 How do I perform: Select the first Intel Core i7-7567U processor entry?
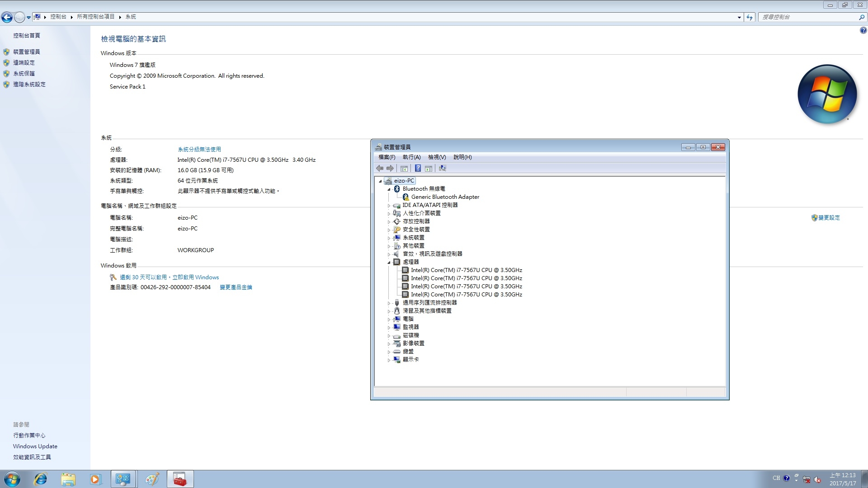[467, 270]
